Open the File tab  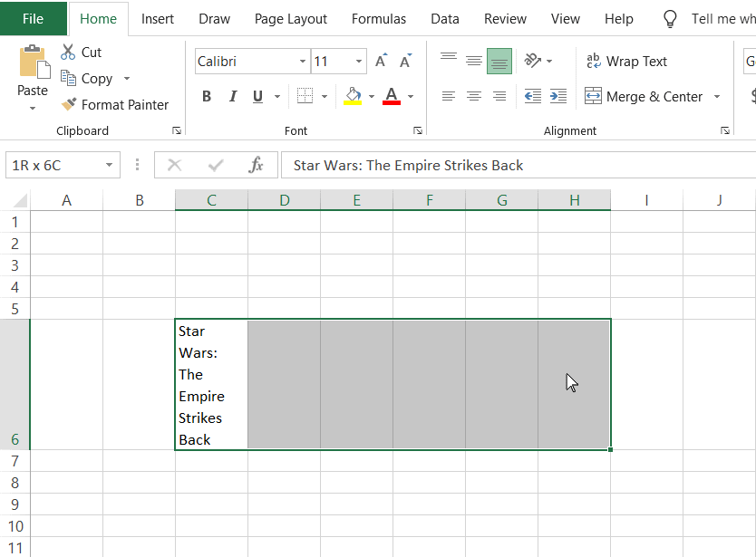click(x=33, y=19)
